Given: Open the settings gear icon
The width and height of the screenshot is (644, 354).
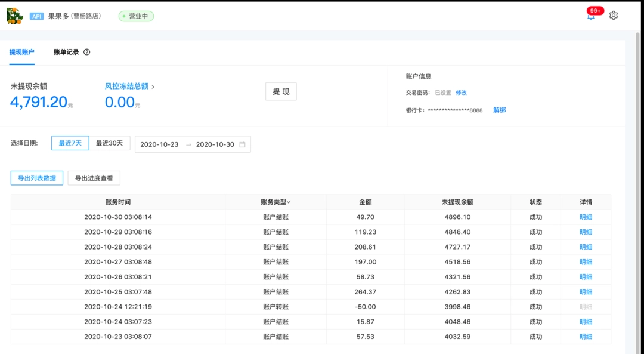Looking at the screenshot, I should (614, 15).
